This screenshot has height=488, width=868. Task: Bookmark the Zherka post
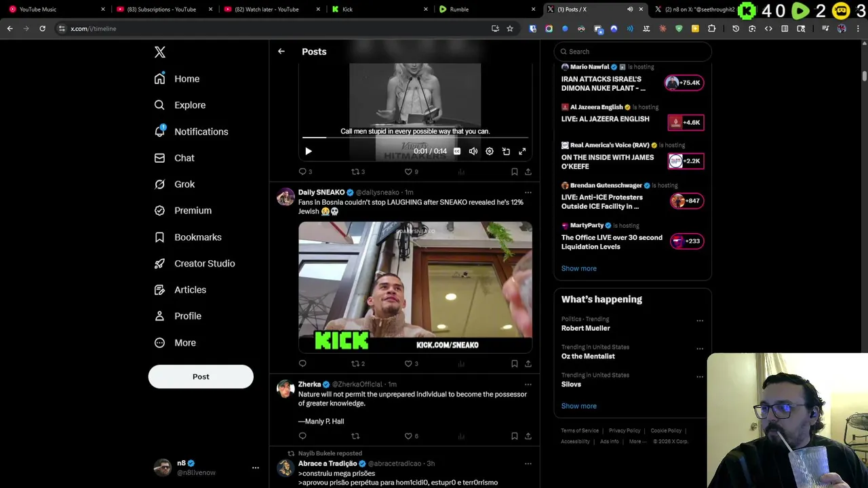(515, 436)
